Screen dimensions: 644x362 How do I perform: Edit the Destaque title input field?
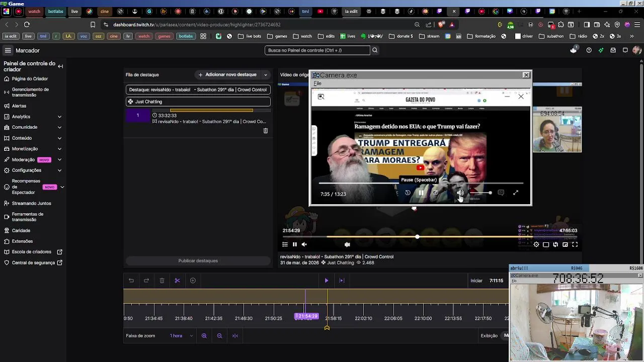(198, 89)
